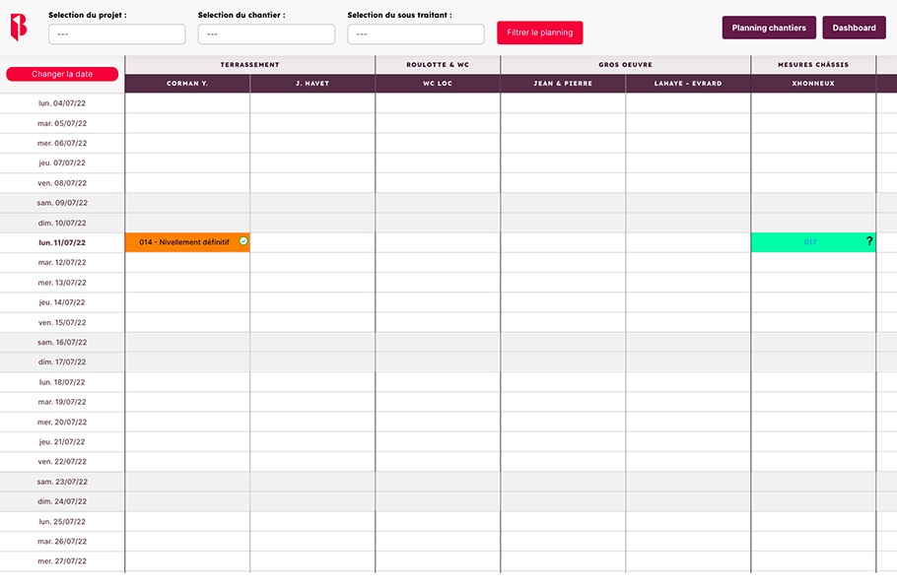Click the 'J. HAVET' column header

pyautogui.click(x=312, y=84)
